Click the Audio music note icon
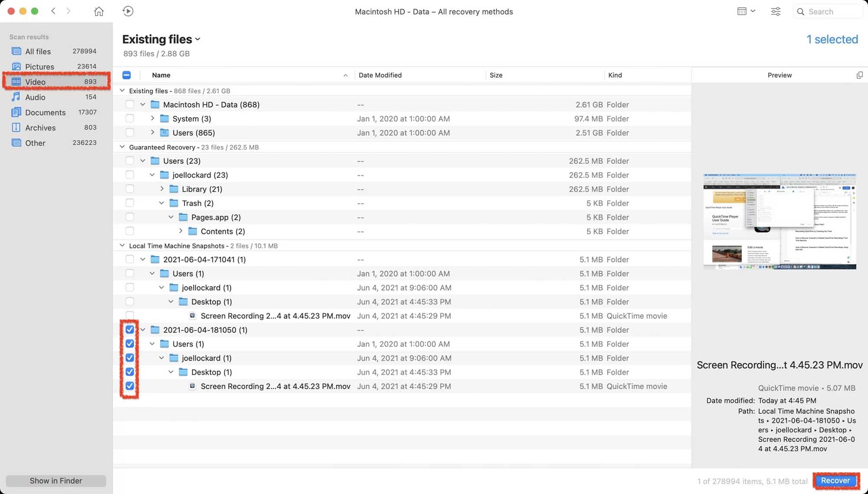Image resolution: width=868 pixels, height=494 pixels. click(x=16, y=97)
